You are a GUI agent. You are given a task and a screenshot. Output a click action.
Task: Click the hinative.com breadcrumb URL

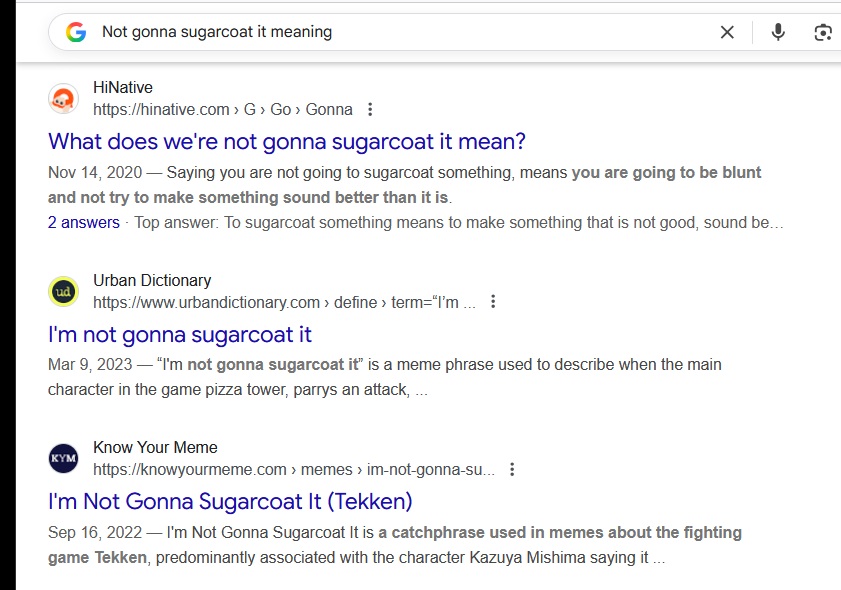click(222, 110)
